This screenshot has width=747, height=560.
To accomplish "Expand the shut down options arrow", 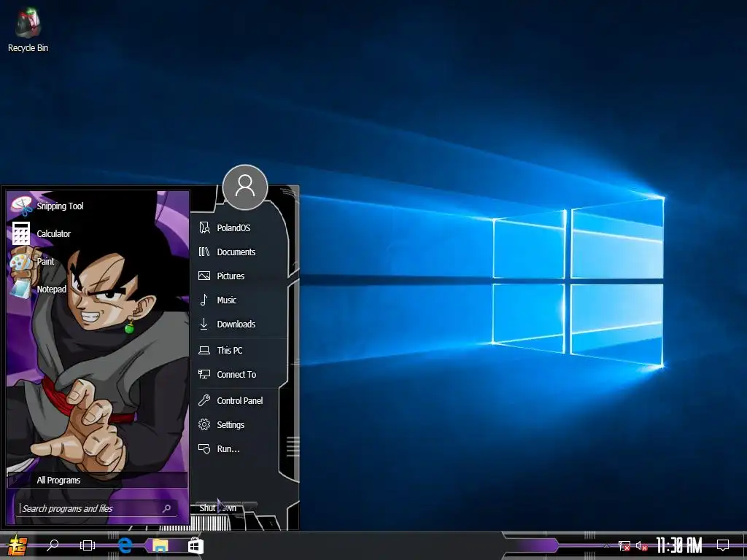I will tap(250, 508).
